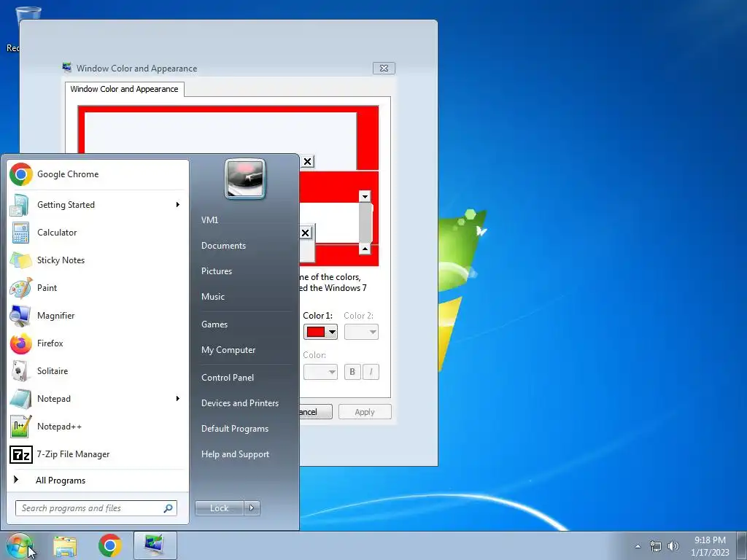Image resolution: width=747 pixels, height=560 pixels.
Task: Click the red Color 1 swatch
Action: (316, 332)
